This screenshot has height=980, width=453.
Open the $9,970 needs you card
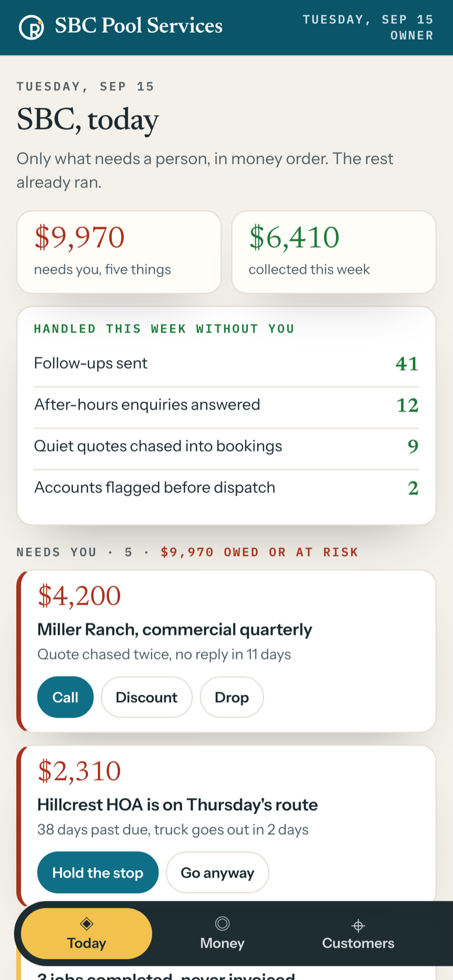(x=119, y=252)
